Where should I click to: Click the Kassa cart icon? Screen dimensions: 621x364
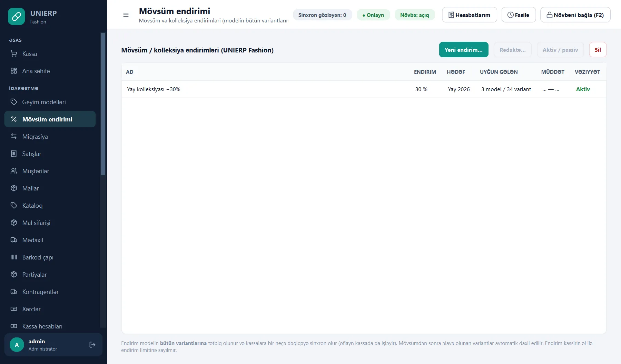[x=14, y=54]
